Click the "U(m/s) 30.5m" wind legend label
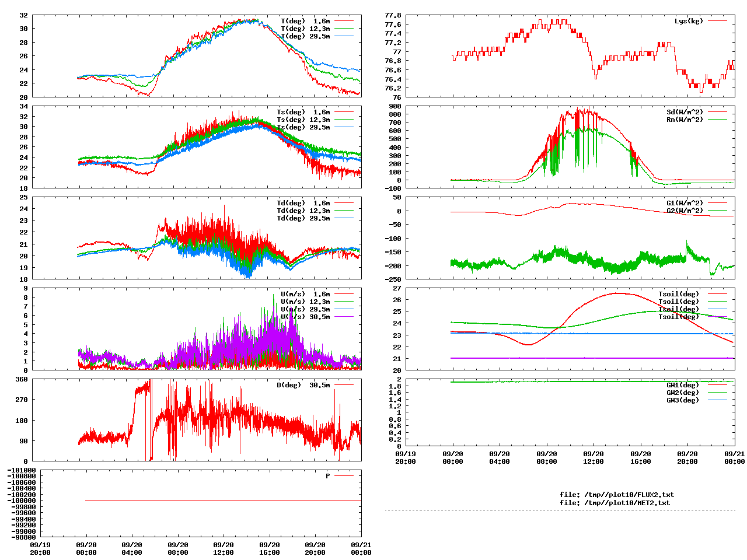Viewport: 747px width, 560px height. click(x=305, y=317)
